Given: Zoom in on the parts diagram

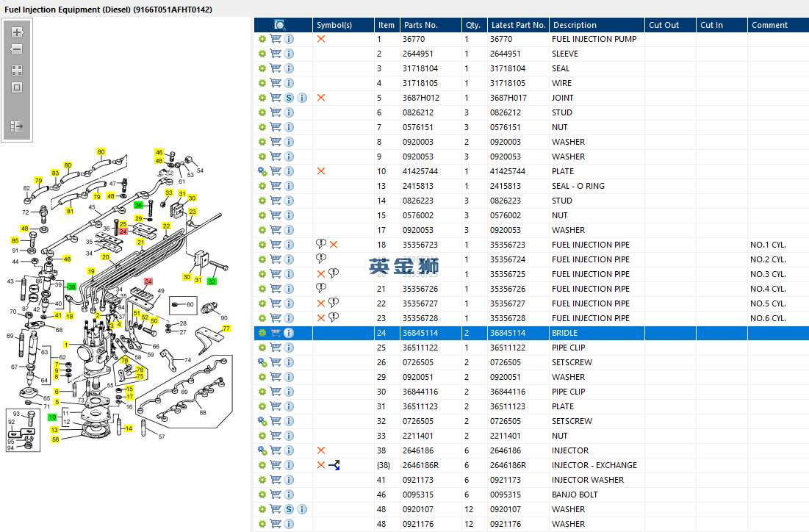Looking at the screenshot, I should coord(17,32).
